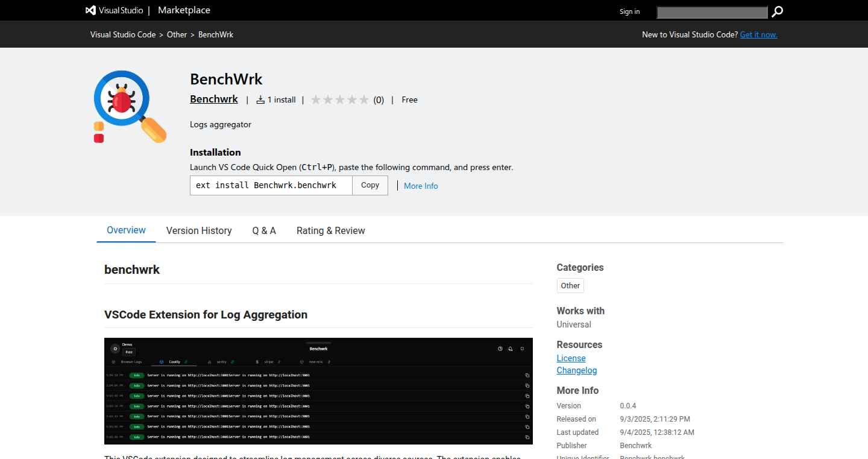Copy the install command
The height and width of the screenshot is (459, 868).
[x=370, y=185]
